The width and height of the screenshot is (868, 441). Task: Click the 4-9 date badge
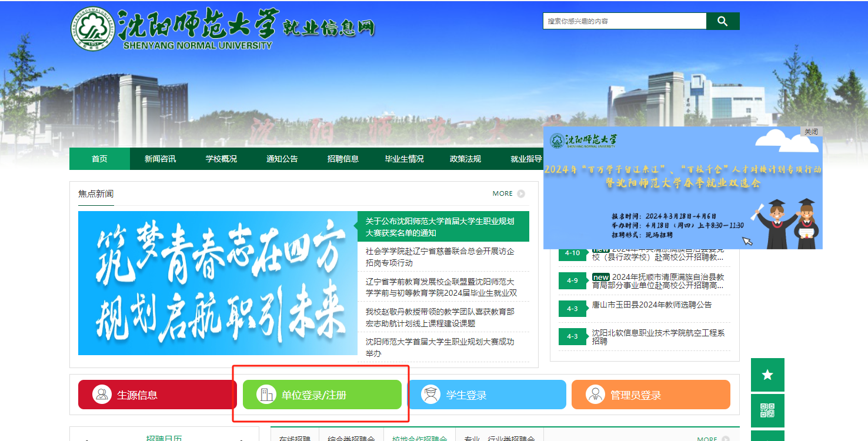(572, 280)
